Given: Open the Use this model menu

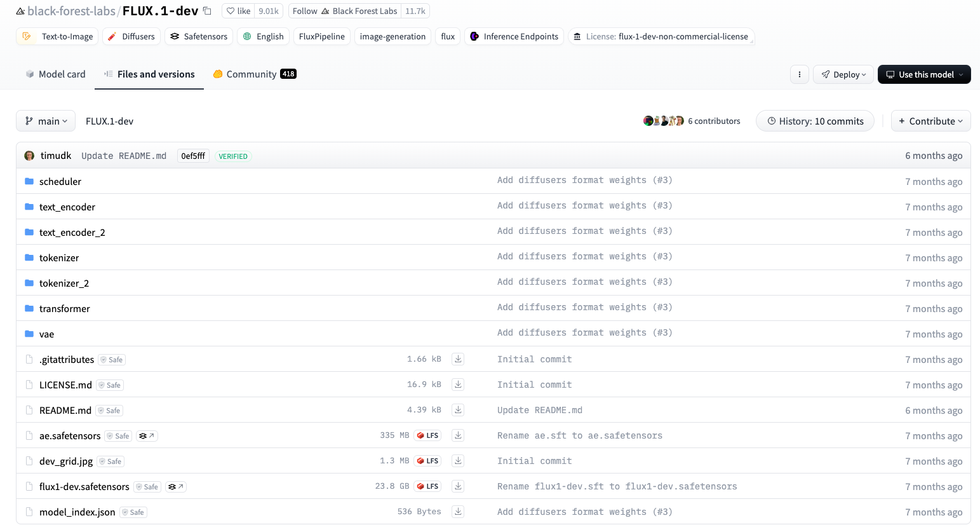Looking at the screenshot, I should point(923,74).
